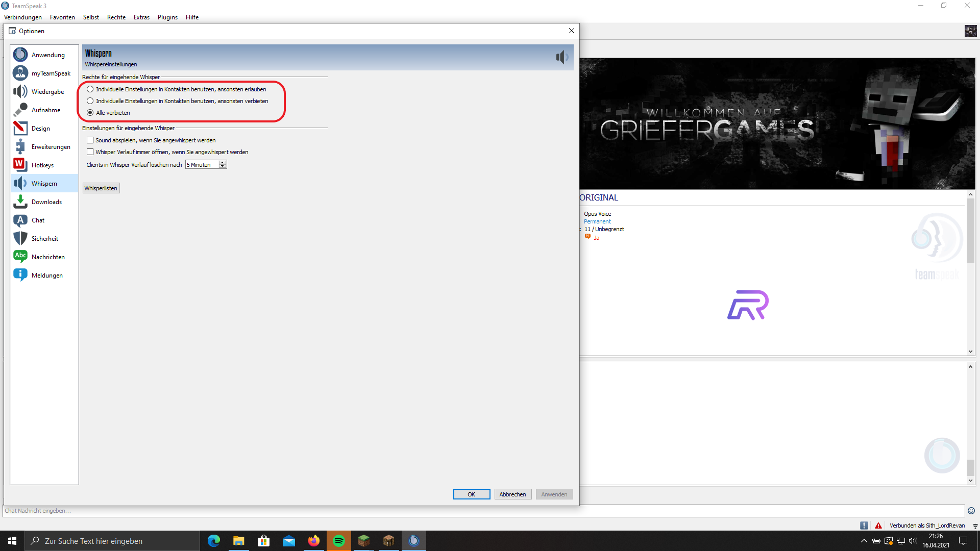Open the Microsoft Store taskbar icon
This screenshot has height=551, width=980.
click(x=264, y=541)
